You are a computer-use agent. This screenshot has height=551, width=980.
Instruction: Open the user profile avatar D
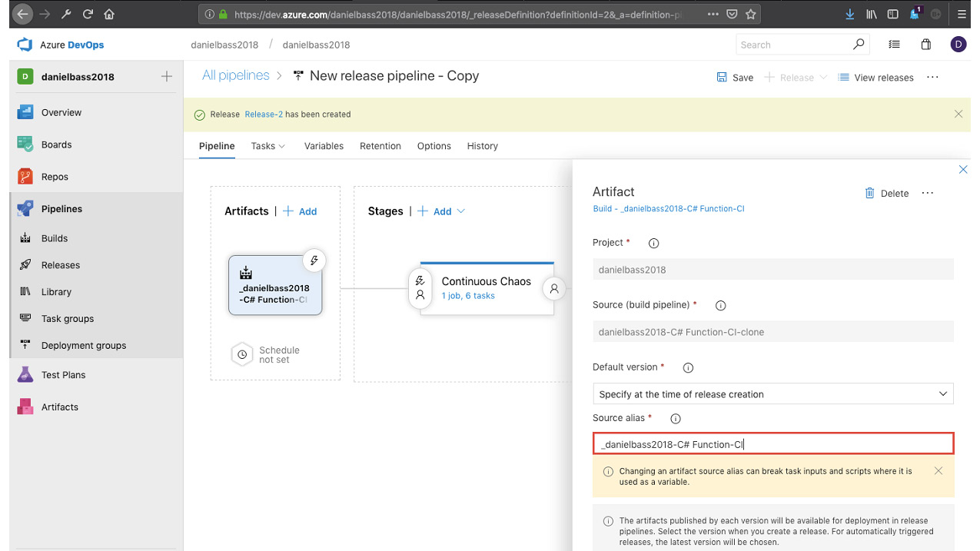[958, 45]
